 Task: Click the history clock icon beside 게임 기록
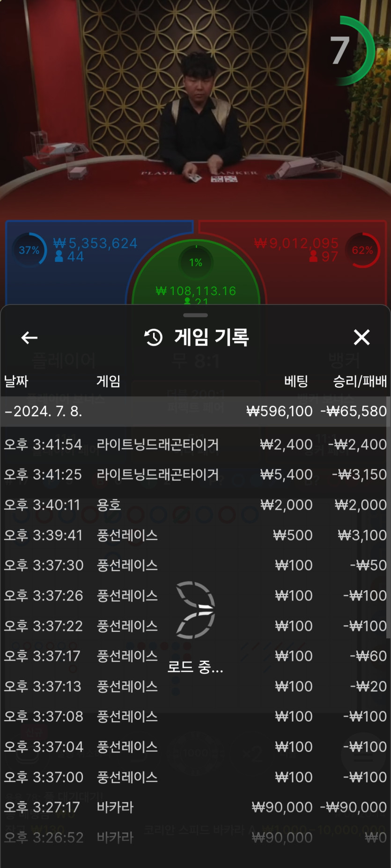pyautogui.click(x=153, y=337)
